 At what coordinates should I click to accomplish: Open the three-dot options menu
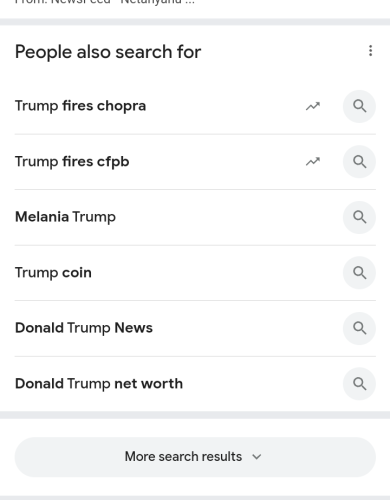[370, 51]
